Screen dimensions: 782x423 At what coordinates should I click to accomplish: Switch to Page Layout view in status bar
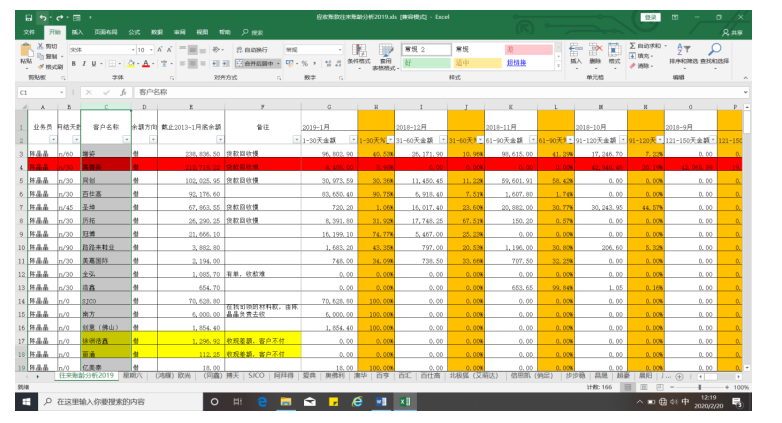[x=644, y=387]
